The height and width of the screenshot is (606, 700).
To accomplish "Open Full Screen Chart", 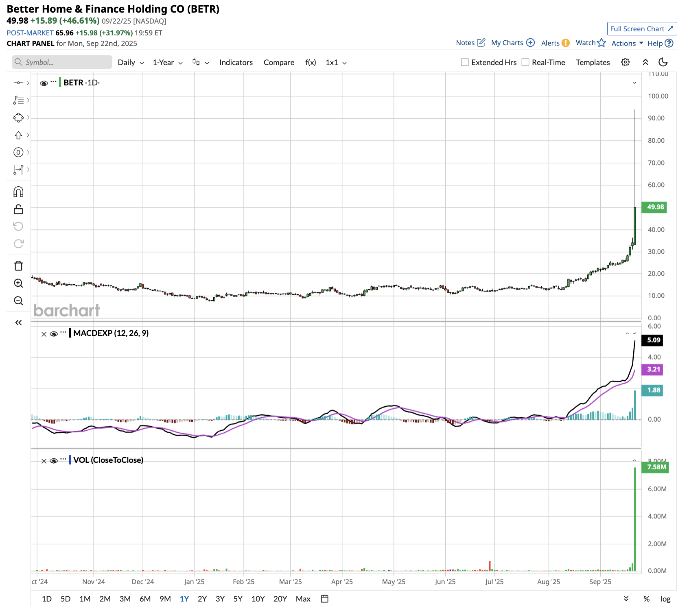I will (x=642, y=28).
